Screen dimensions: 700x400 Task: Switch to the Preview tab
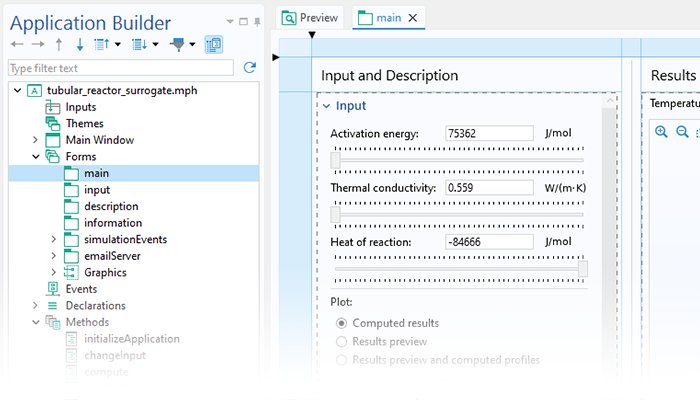pos(310,18)
